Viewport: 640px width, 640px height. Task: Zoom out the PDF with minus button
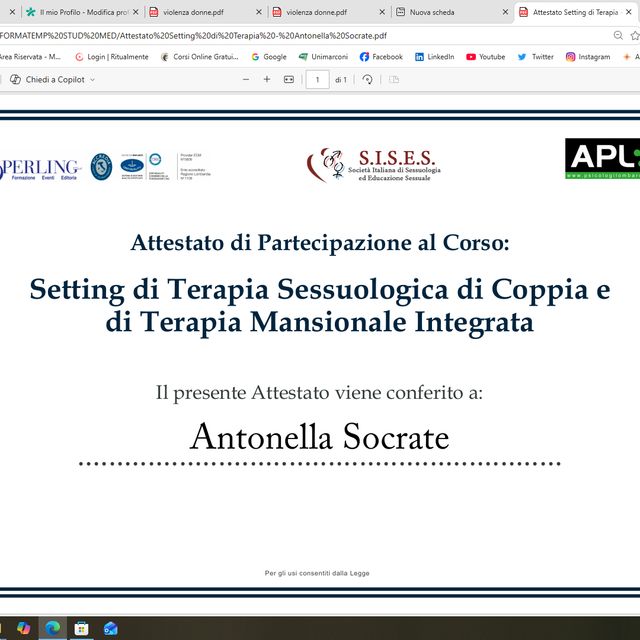click(246, 80)
